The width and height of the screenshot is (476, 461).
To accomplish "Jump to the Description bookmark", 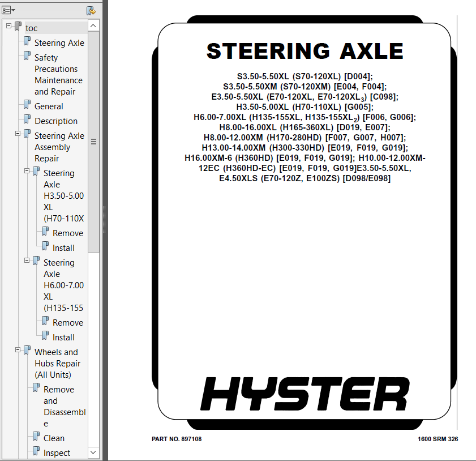I will (x=56, y=121).
